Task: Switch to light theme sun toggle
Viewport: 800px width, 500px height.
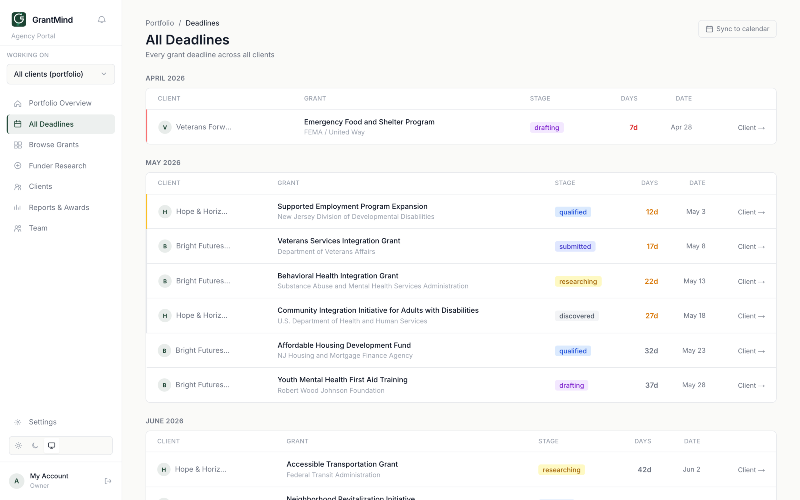Action: pos(18,445)
